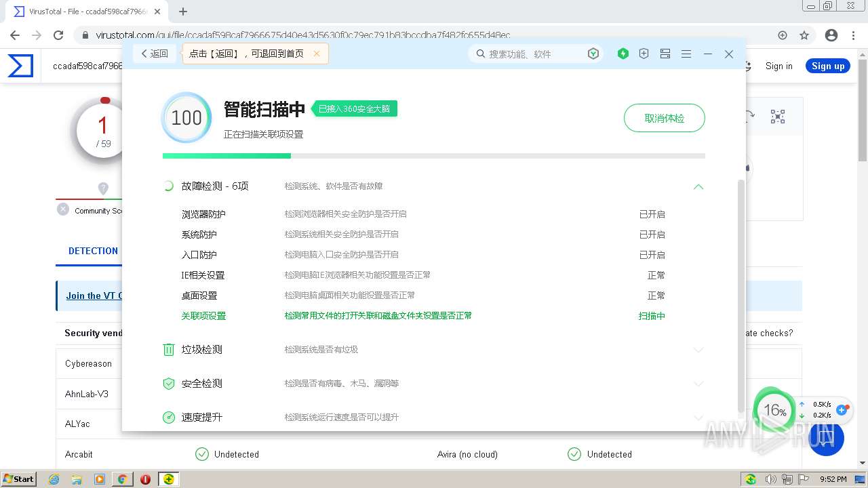Focus the 搜索功能、软件 search field

tap(536, 54)
